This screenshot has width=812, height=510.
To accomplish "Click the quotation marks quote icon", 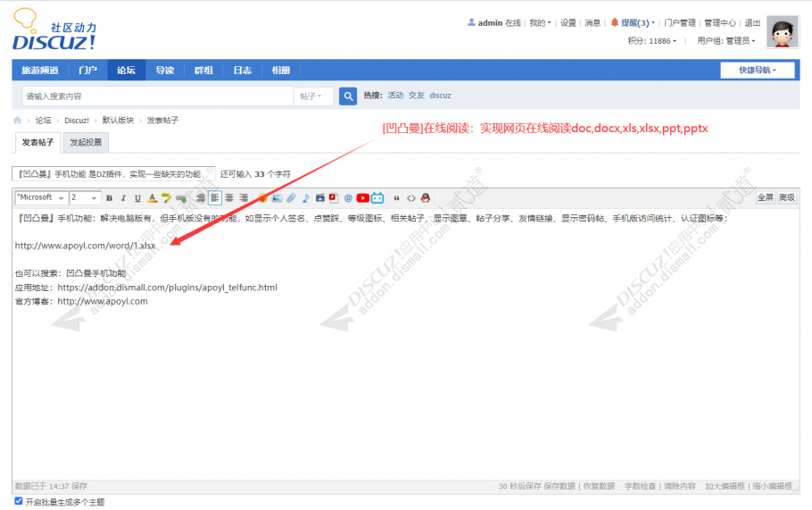I will [x=397, y=198].
